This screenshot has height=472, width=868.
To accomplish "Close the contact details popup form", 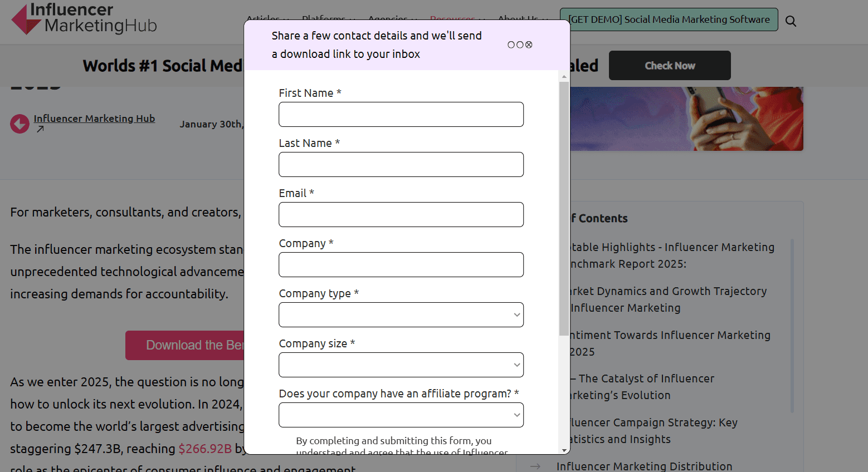I will click(x=529, y=45).
